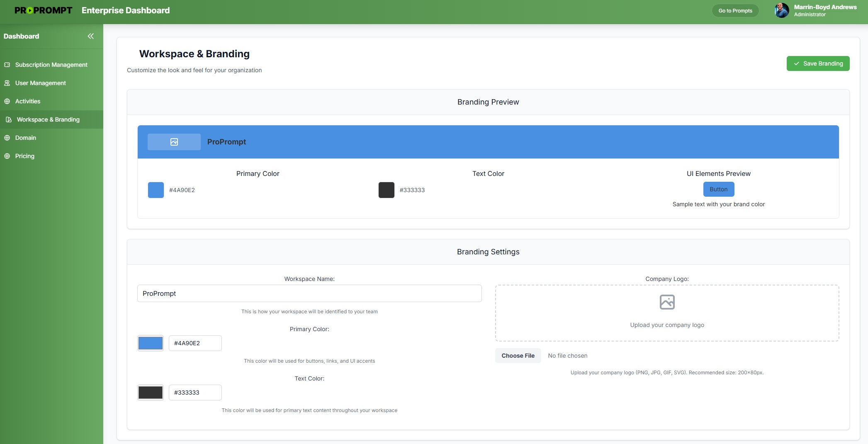
Task: Click the ProPrompt name in preview banner
Action: 227,142
